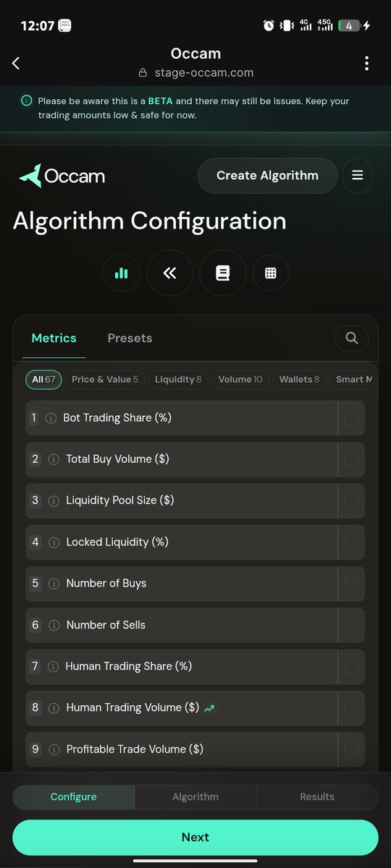Viewport: 391px width, 868px height.
Task: Tap the Occam page title in browser bar
Action: pos(195,54)
